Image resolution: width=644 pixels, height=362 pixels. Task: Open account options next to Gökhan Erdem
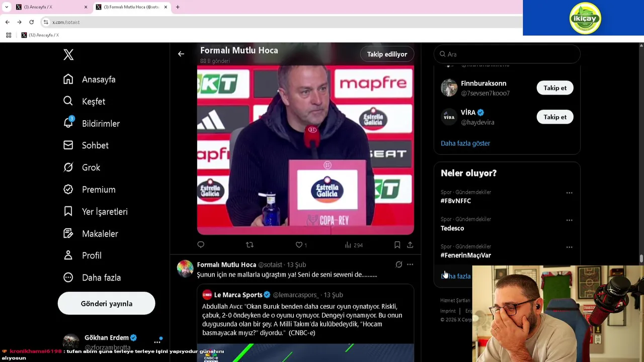coord(157,342)
